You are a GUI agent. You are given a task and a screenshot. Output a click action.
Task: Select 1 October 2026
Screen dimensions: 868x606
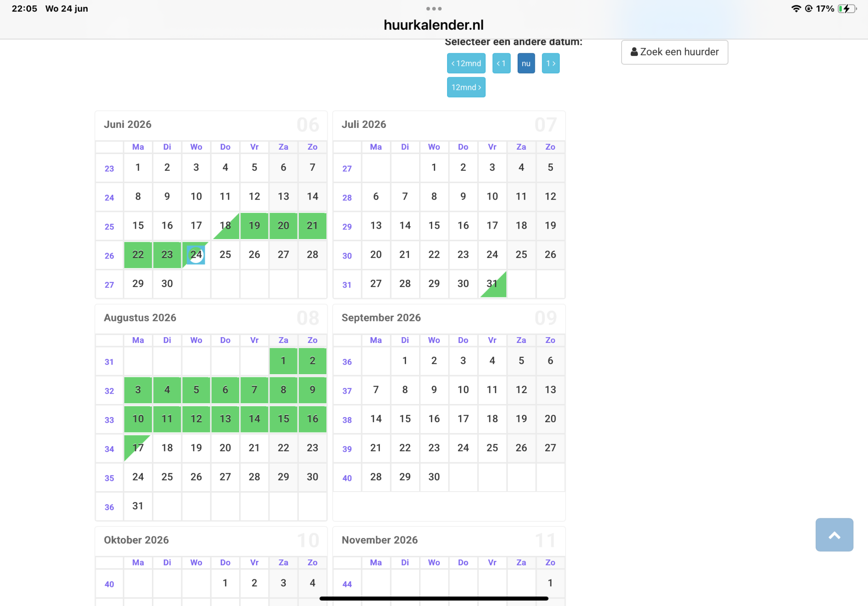[225, 583]
